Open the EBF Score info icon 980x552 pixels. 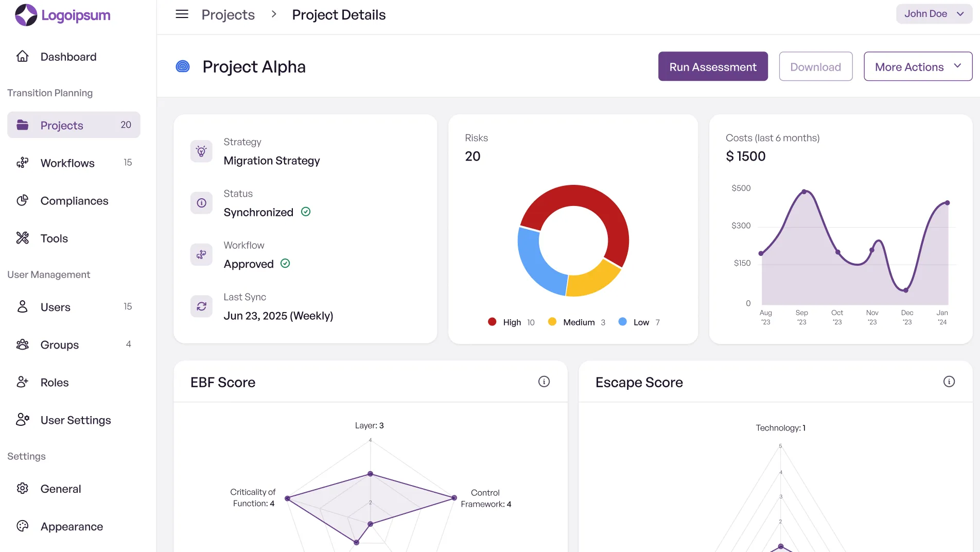click(x=544, y=382)
